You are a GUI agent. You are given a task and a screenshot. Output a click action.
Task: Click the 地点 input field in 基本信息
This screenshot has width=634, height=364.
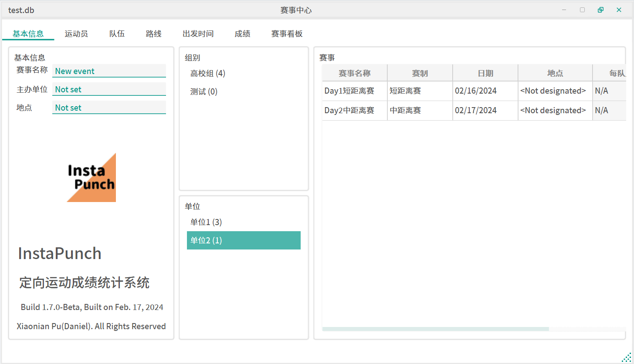[x=109, y=108]
